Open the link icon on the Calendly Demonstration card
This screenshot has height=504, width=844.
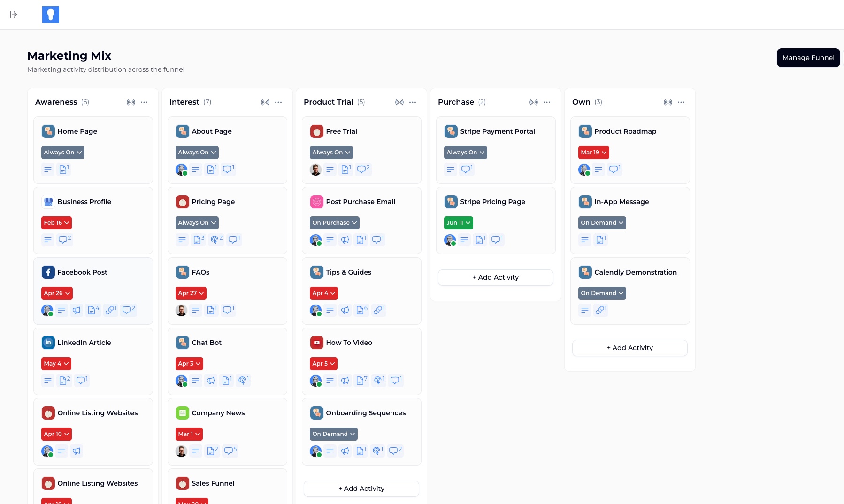point(601,310)
